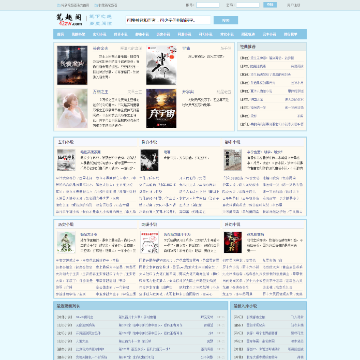360x360 pixels.
Task: Click the blue search button
Action: 226,20
